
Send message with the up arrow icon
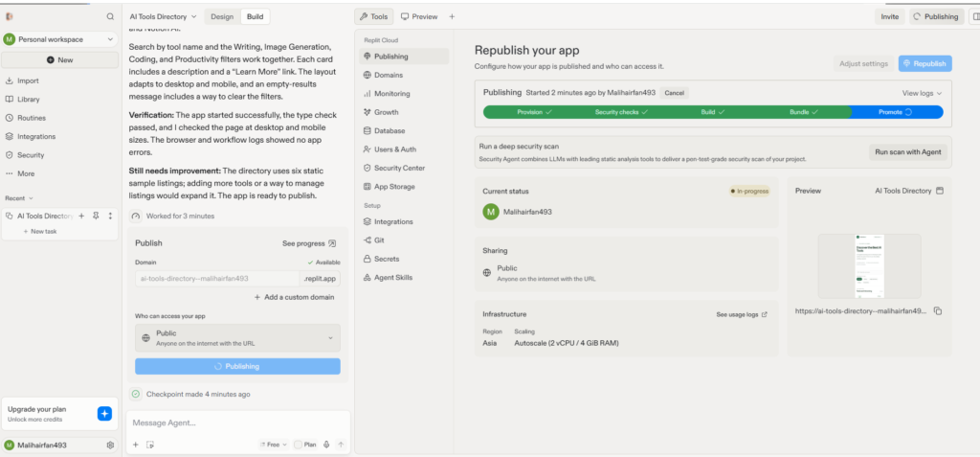[x=341, y=445]
